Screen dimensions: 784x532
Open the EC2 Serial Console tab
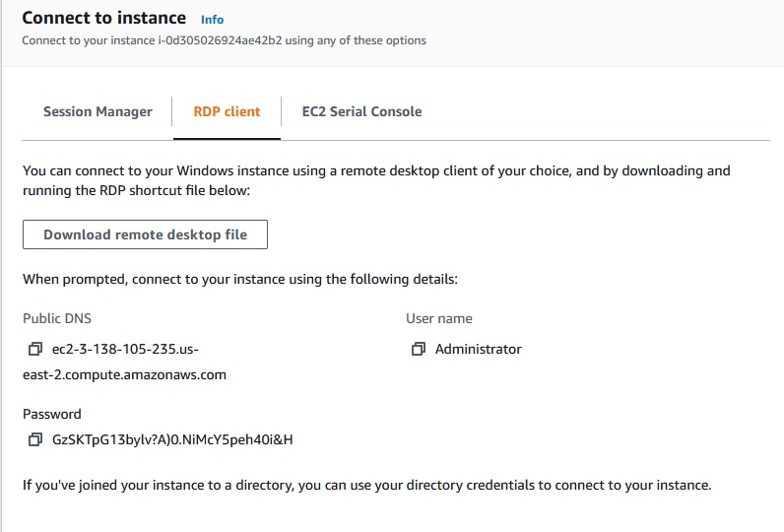pos(361,111)
